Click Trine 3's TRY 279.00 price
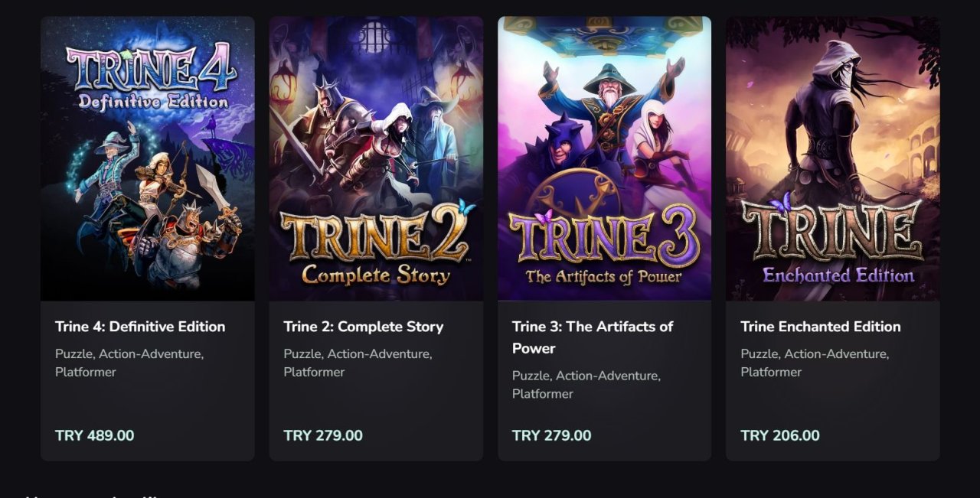Screen dimensions: 980x498 551,435
